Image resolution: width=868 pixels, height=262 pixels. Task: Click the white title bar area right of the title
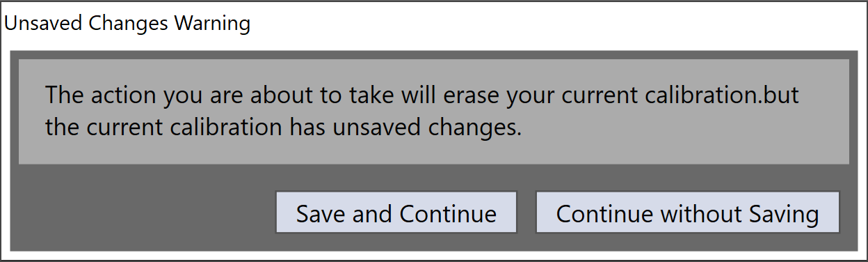point(556,23)
